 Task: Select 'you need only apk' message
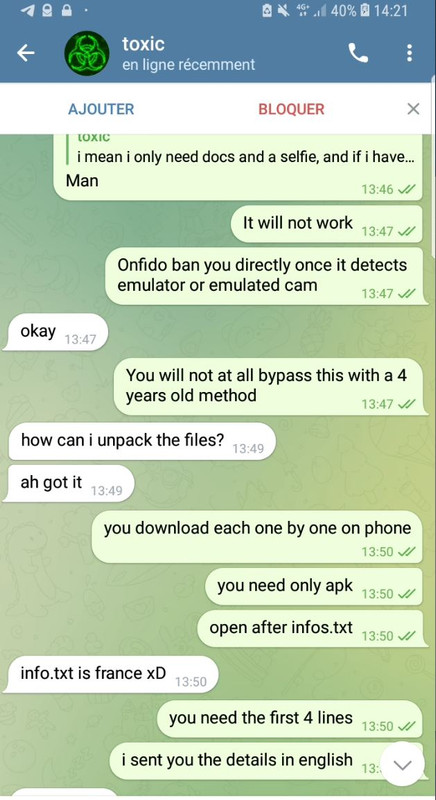pyautogui.click(x=314, y=587)
